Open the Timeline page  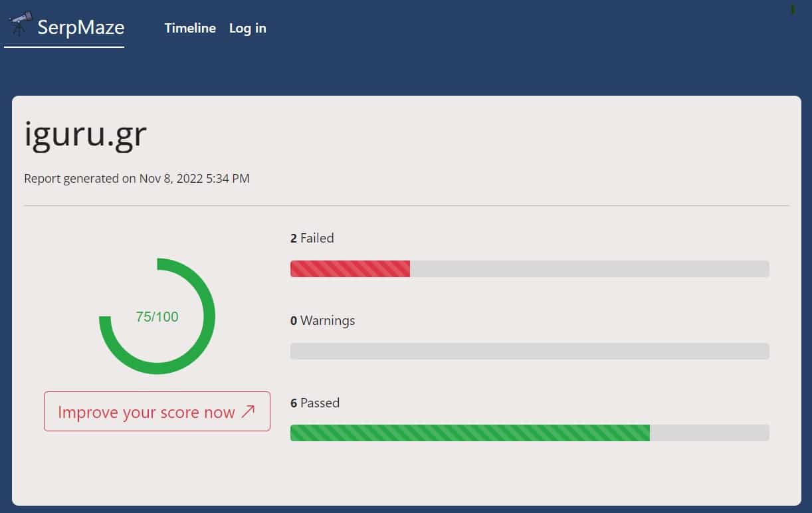(190, 28)
